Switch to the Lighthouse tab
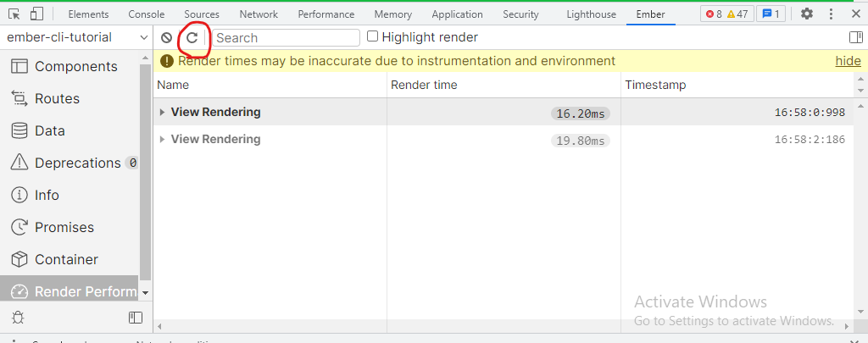This screenshot has height=343, width=868. (x=591, y=14)
